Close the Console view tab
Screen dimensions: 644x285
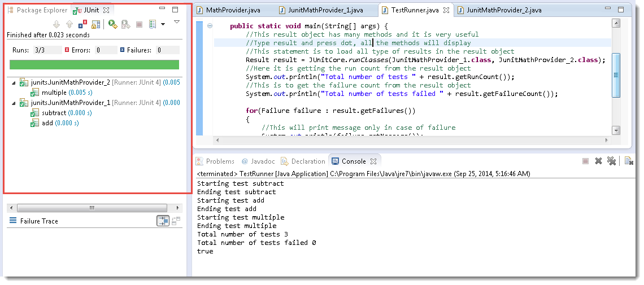[x=373, y=161]
